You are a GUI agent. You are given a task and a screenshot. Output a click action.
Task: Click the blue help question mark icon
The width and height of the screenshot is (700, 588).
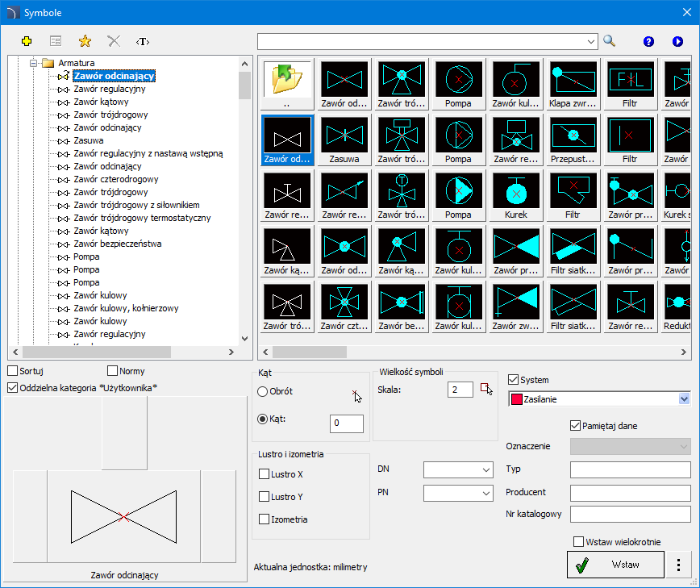pyautogui.click(x=648, y=41)
